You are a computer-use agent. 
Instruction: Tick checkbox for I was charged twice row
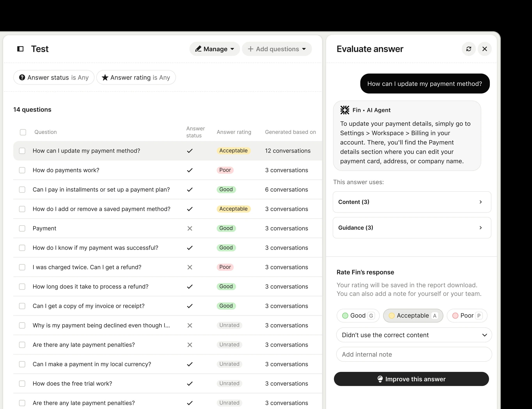point(22,267)
